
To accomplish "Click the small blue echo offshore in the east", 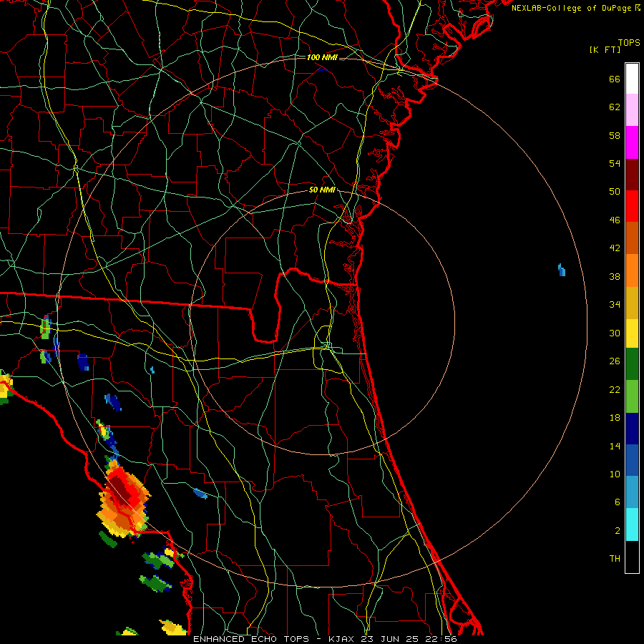I will tap(562, 270).
